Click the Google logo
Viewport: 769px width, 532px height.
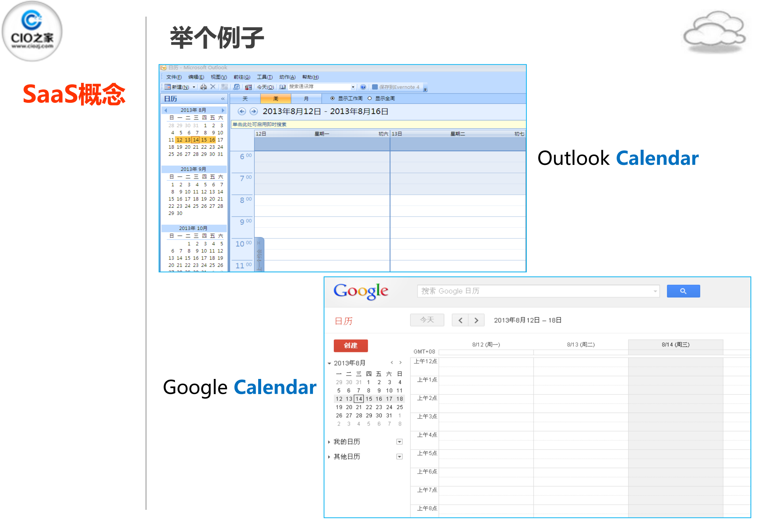pyautogui.click(x=361, y=291)
